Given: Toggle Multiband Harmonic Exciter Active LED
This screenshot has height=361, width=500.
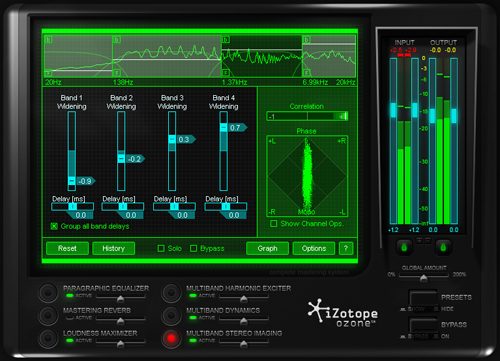Looking at the screenshot, I should (193, 295).
